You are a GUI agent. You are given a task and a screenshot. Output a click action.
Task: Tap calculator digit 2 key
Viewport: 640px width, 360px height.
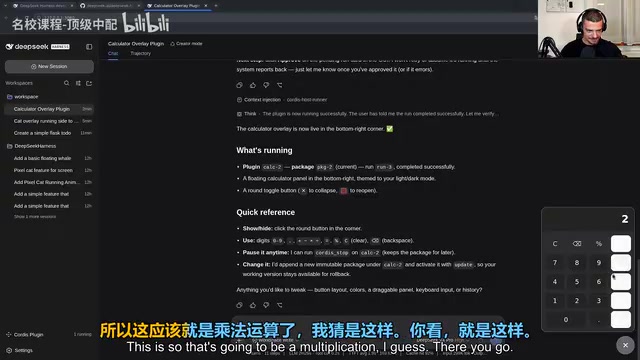(577, 301)
